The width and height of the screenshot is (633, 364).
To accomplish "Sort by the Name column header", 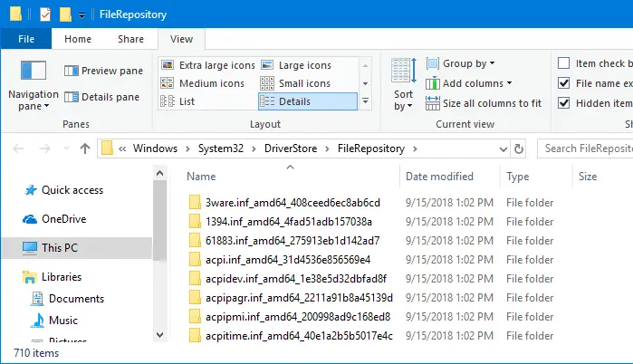I will click(x=201, y=177).
